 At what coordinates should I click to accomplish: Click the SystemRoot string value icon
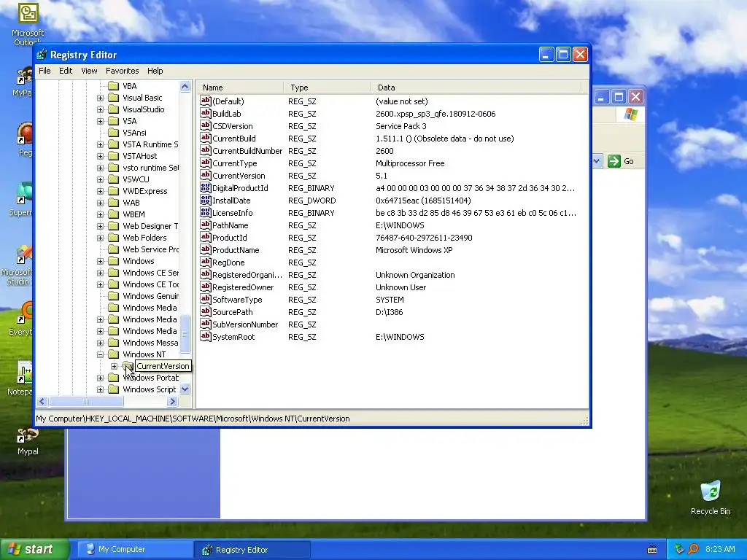(205, 336)
